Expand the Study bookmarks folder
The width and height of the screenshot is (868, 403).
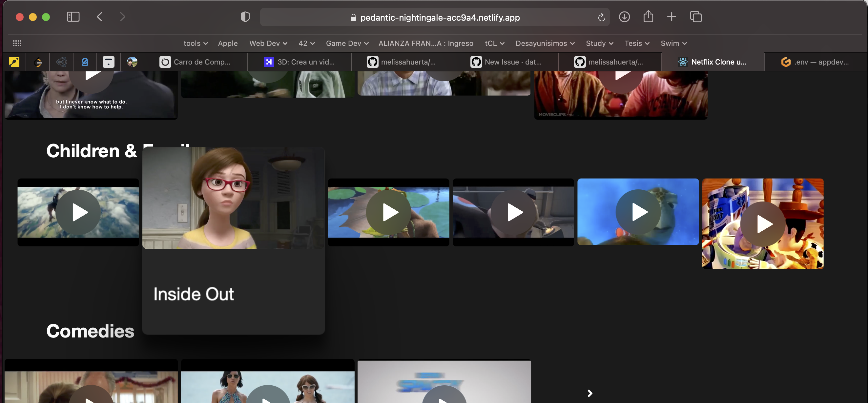click(x=599, y=44)
